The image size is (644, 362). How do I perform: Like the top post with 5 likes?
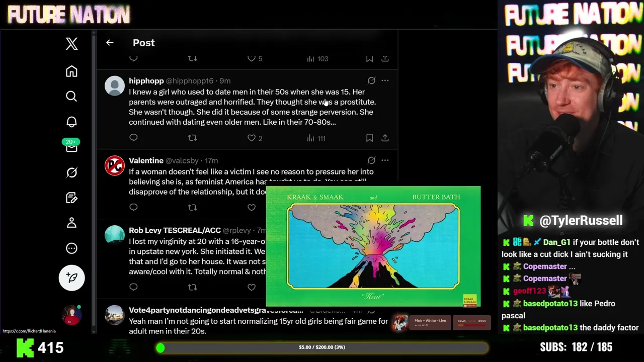255,59
